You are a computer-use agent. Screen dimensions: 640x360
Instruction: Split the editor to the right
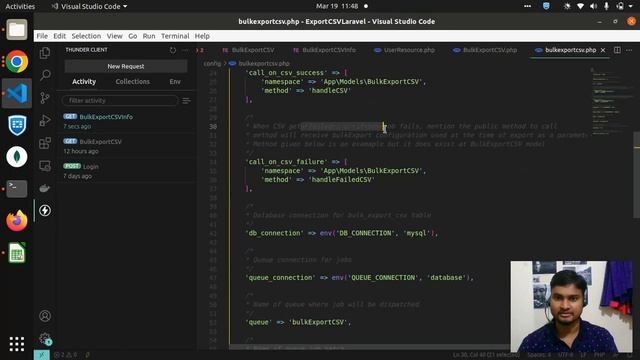point(617,50)
